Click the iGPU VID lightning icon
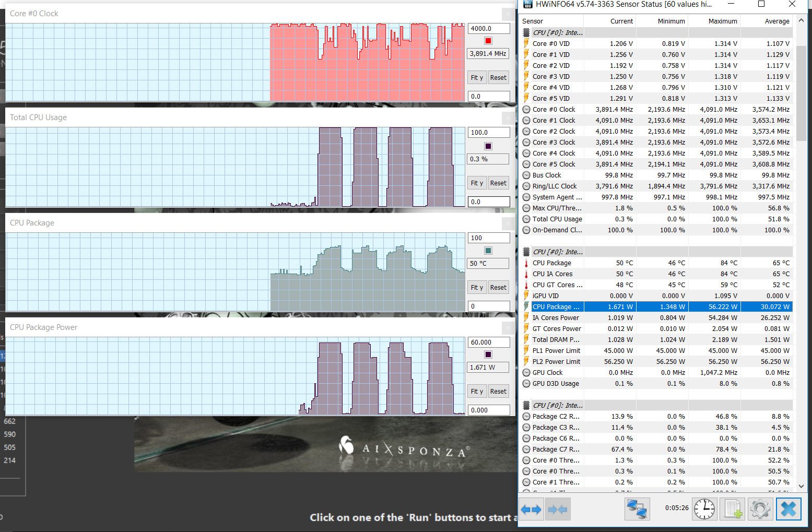This screenshot has width=812, height=532. click(526, 295)
